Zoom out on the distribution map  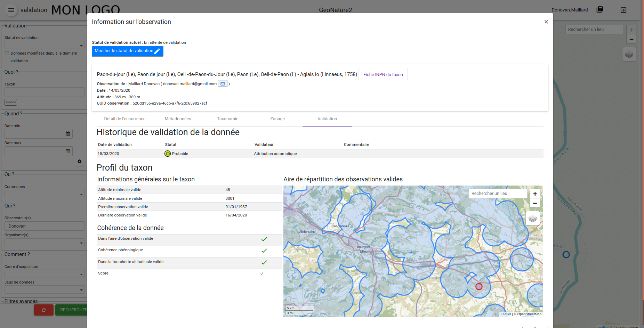535,203
